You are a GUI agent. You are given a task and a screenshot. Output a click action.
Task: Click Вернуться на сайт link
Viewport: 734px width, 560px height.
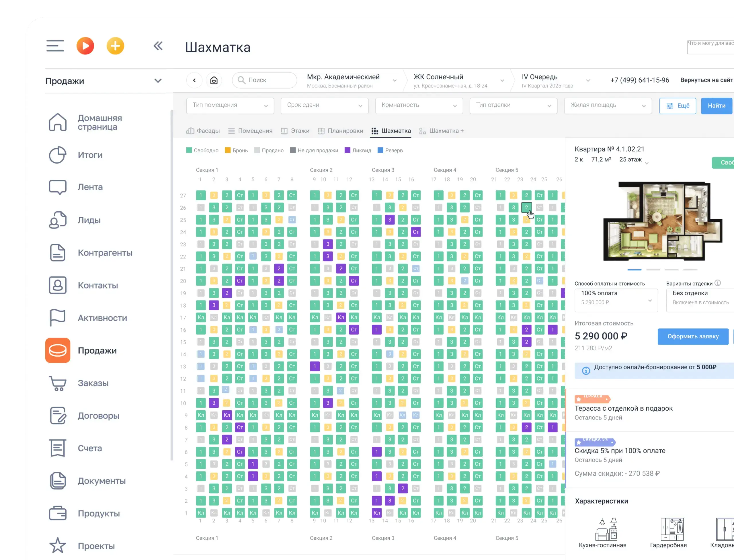[706, 80]
